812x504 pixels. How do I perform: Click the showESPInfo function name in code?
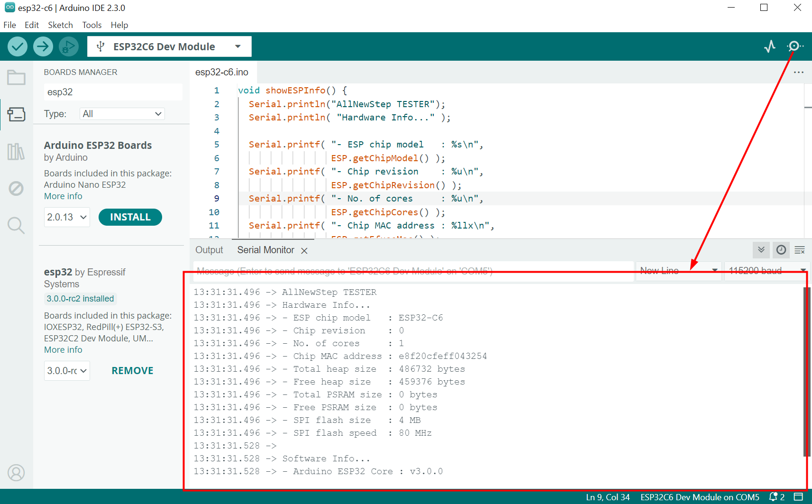pyautogui.click(x=295, y=90)
